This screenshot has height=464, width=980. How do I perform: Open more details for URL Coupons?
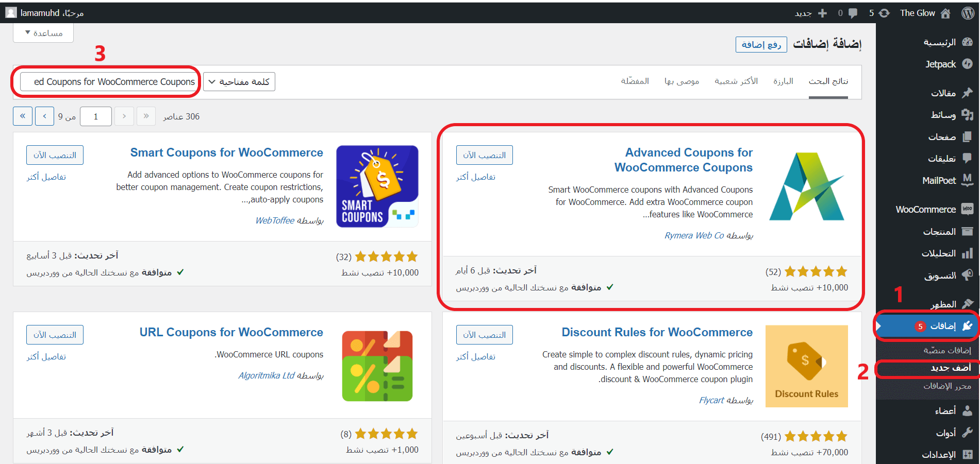(x=46, y=357)
